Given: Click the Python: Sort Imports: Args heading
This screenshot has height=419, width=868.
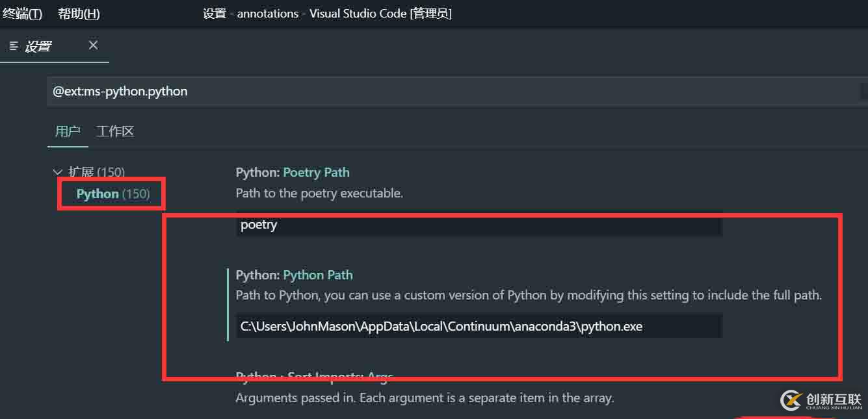Looking at the screenshot, I should (x=314, y=375).
